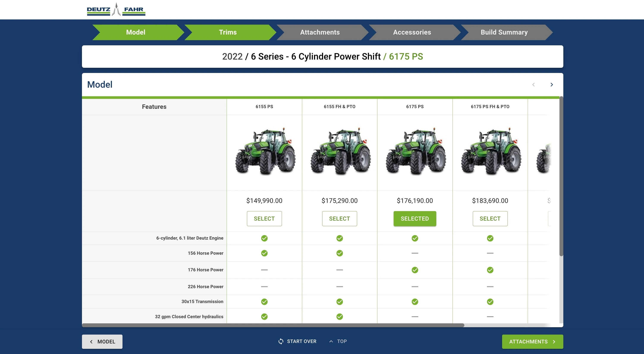Click the 6155 PS Deutz Engine checkmark
644x354 pixels.
[264, 238]
